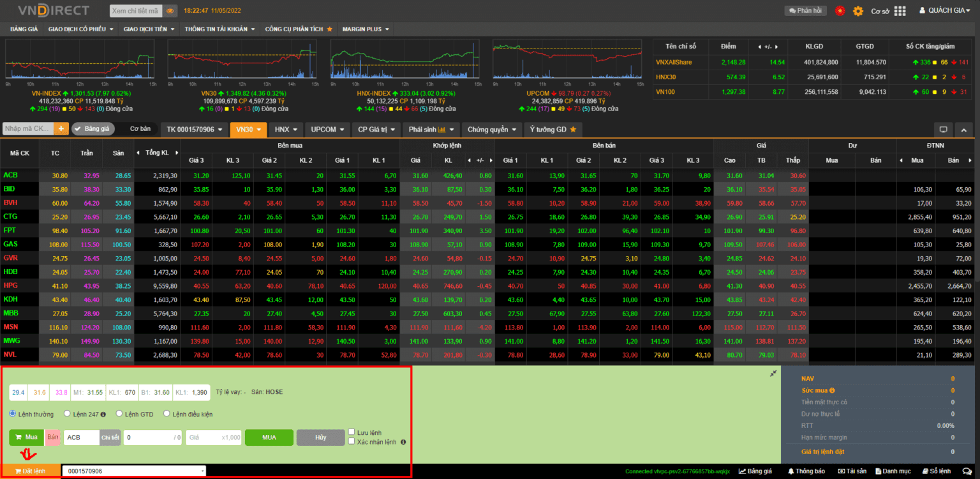Open Sổ lệnh order book in the footer

936,471
